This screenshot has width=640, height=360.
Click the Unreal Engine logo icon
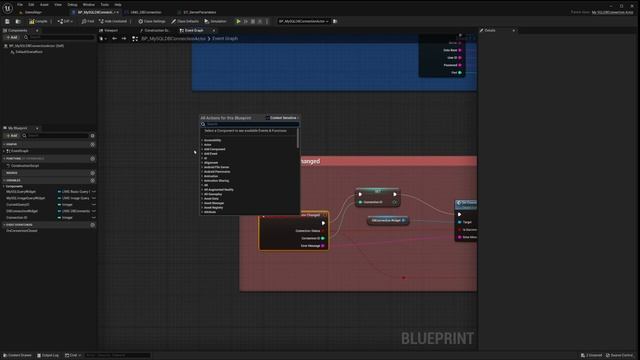[7, 7]
